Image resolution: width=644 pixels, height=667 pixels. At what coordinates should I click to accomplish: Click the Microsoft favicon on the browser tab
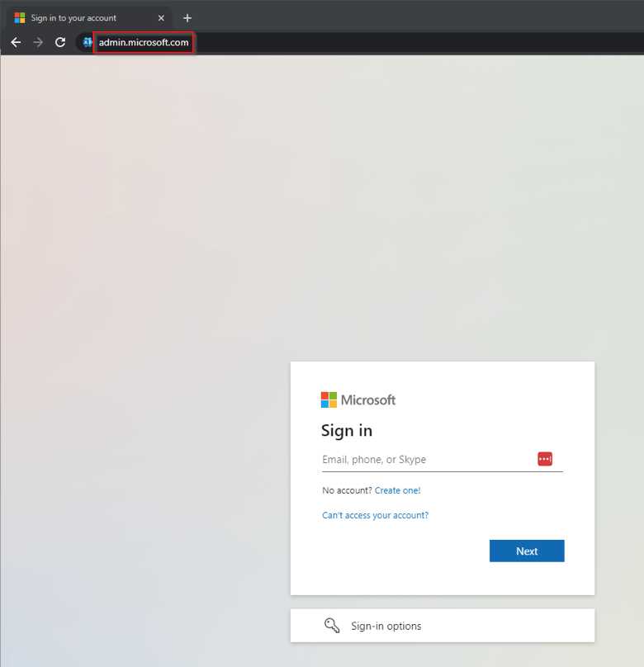[20, 18]
